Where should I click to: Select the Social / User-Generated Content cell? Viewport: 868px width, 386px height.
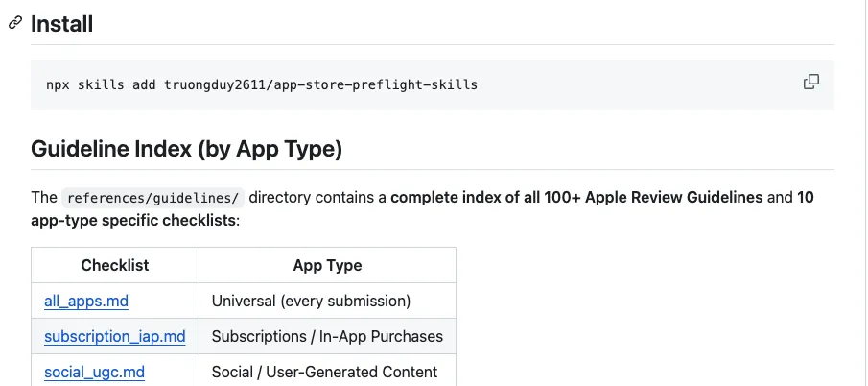(324, 372)
